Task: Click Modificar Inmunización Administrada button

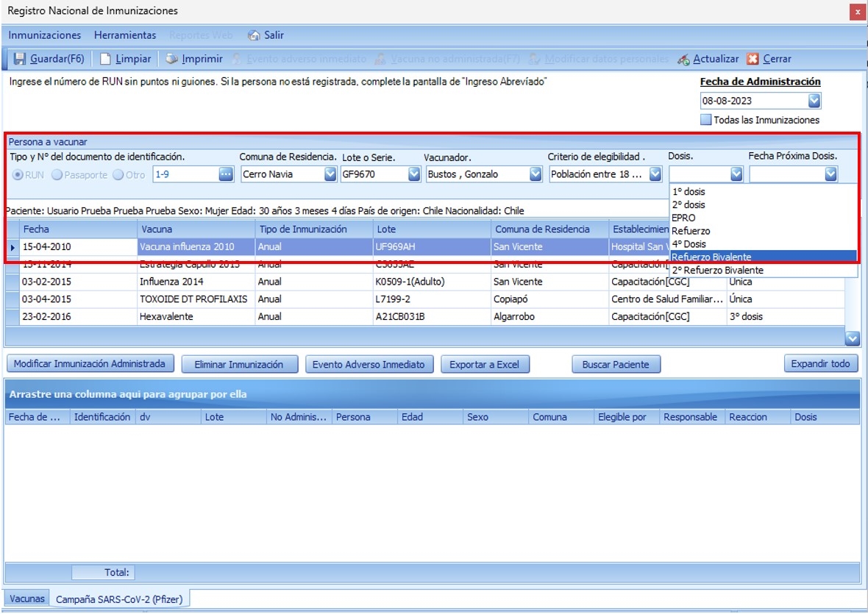Action: click(90, 364)
